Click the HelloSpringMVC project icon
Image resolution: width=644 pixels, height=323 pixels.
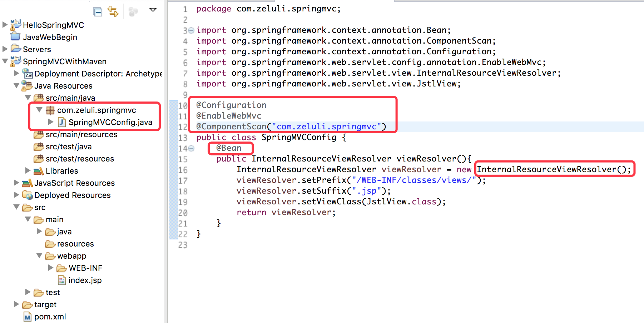[x=15, y=25]
